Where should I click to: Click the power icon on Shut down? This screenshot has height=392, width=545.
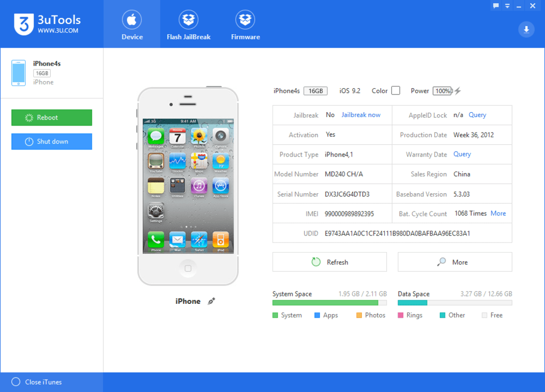(29, 142)
